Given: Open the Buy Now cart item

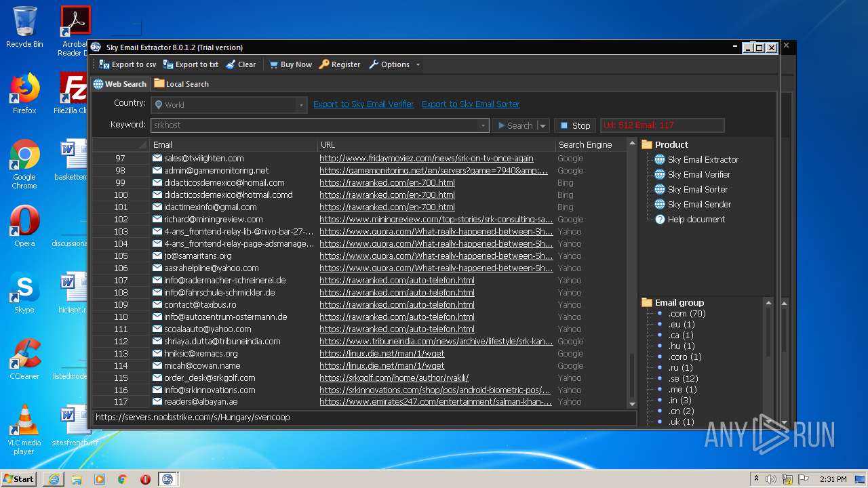Looking at the screenshot, I should [290, 64].
